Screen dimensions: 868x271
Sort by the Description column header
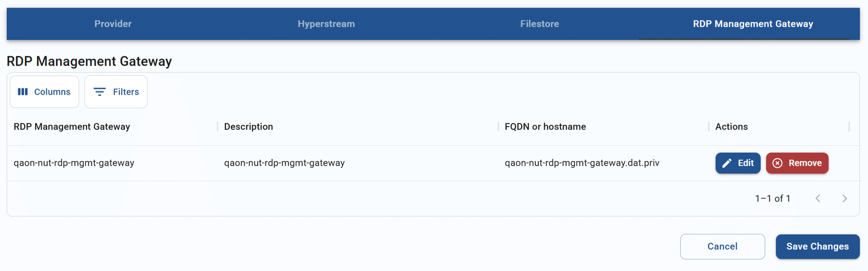249,127
